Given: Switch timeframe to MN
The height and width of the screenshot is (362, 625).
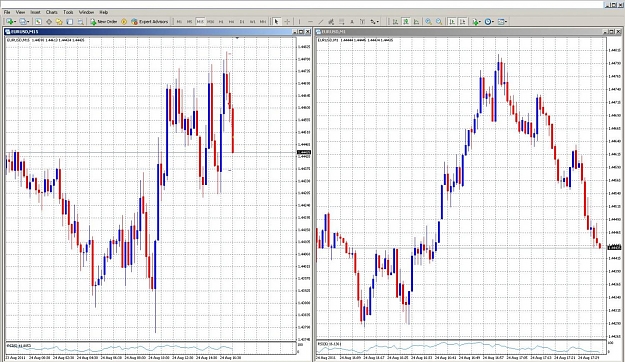Looking at the screenshot, I should pos(263,22).
